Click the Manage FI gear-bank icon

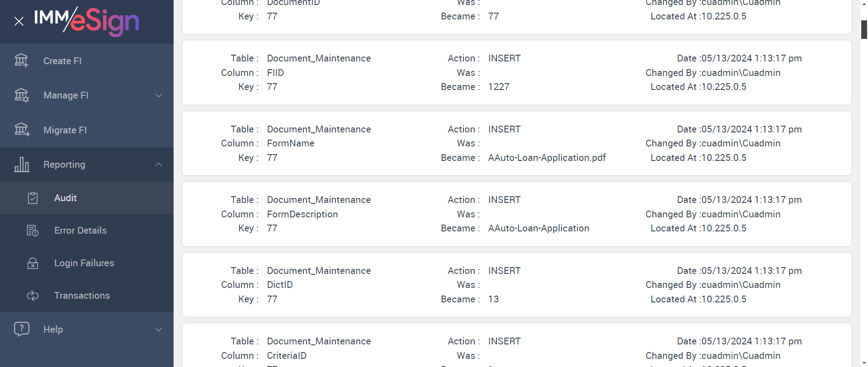point(21,95)
